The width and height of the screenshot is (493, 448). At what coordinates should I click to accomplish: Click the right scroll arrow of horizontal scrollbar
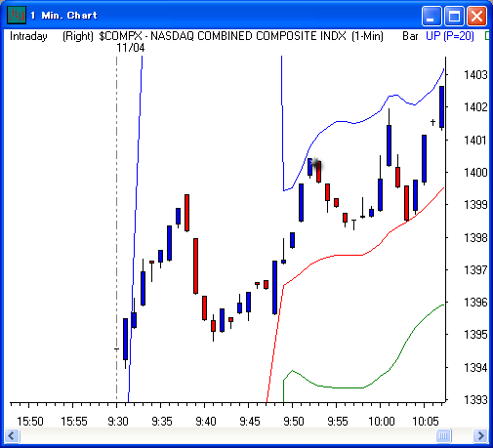click(x=480, y=435)
